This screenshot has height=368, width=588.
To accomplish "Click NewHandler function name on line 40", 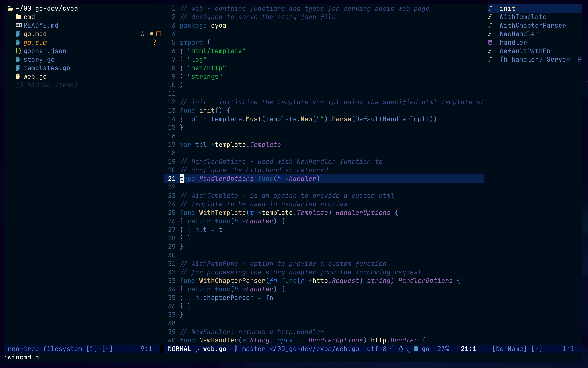I will coord(218,340).
